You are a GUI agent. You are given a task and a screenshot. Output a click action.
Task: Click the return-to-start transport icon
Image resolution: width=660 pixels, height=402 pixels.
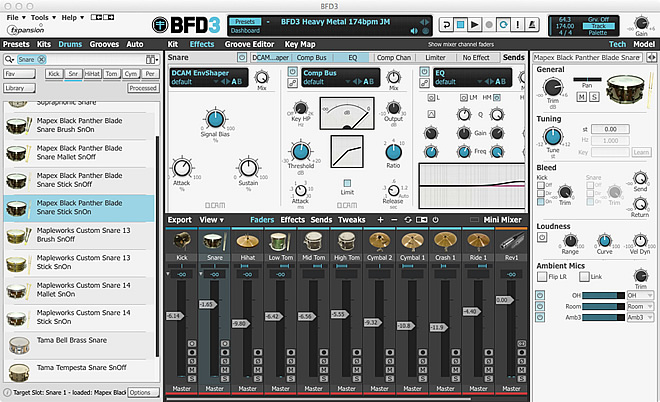[446, 25]
